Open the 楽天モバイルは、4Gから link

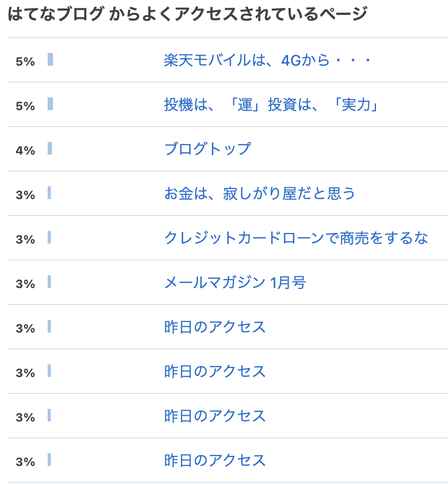click(x=267, y=60)
